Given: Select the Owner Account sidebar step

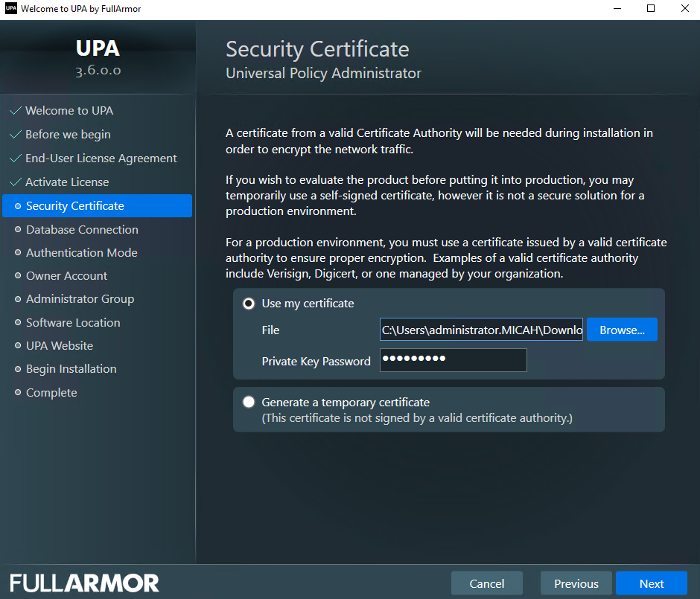Looking at the screenshot, I should 66,276.
